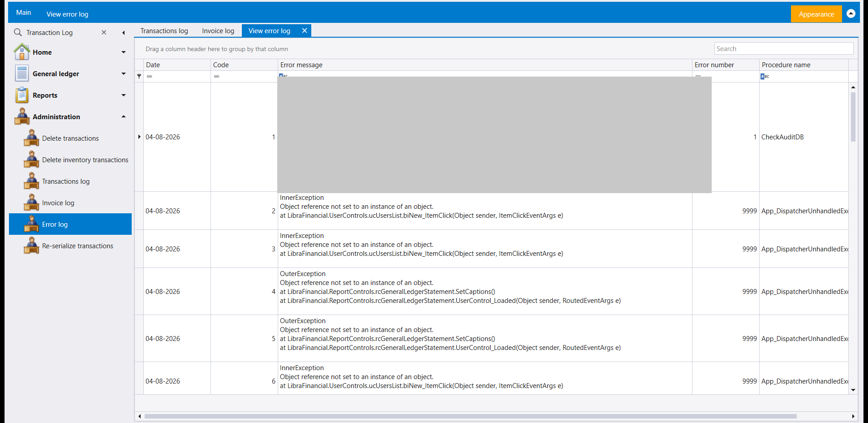
Task: Open Code column filter operator icon
Action: (x=217, y=76)
